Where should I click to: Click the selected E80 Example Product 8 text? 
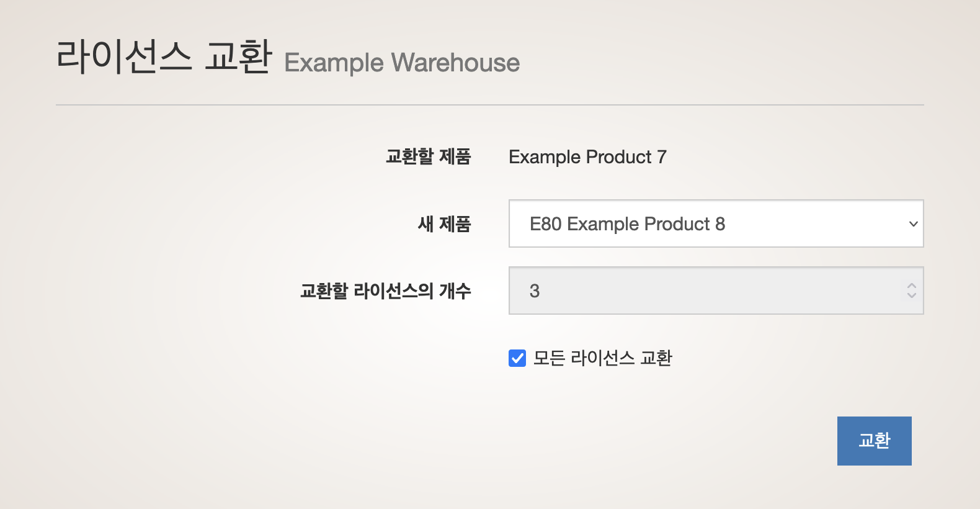coord(627,224)
